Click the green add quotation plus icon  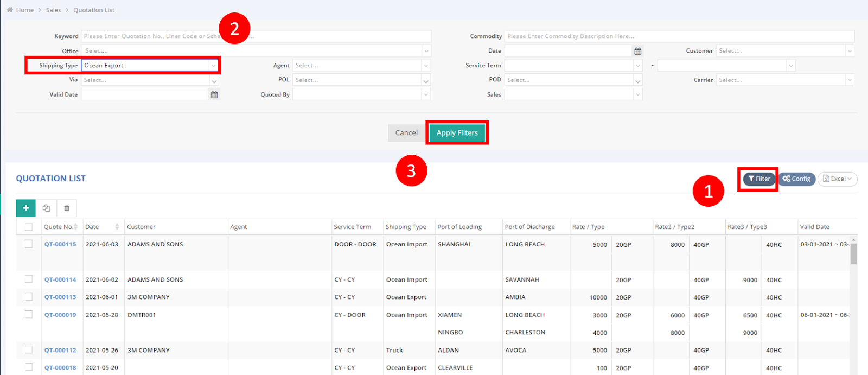coord(25,208)
